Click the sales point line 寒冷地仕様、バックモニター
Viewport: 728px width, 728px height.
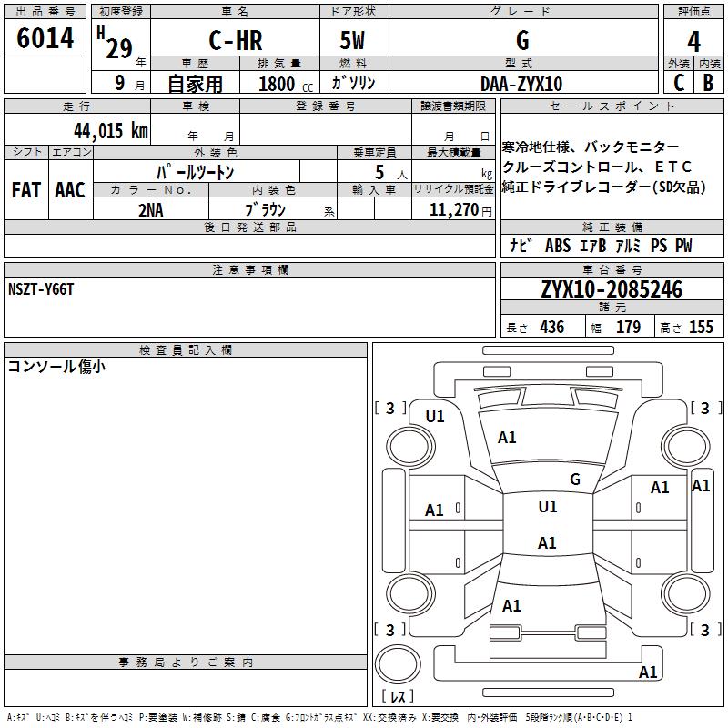(590, 147)
